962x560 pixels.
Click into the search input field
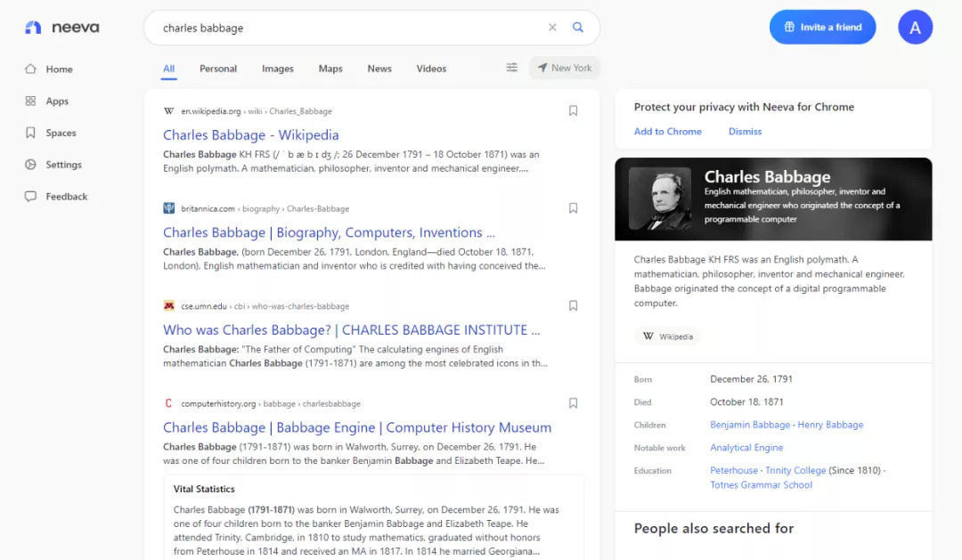pos(347,28)
